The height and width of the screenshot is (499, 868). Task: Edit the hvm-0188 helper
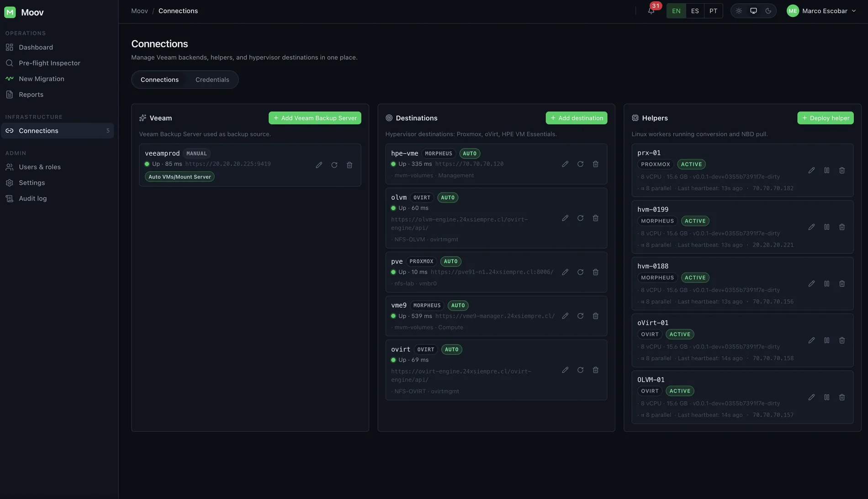(x=811, y=284)
